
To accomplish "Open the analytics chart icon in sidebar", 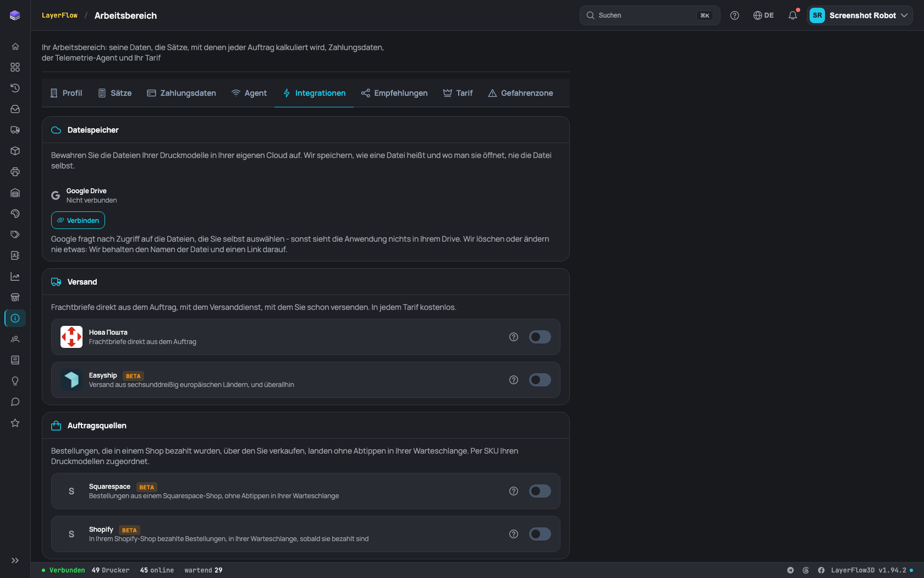I will 15,276.
